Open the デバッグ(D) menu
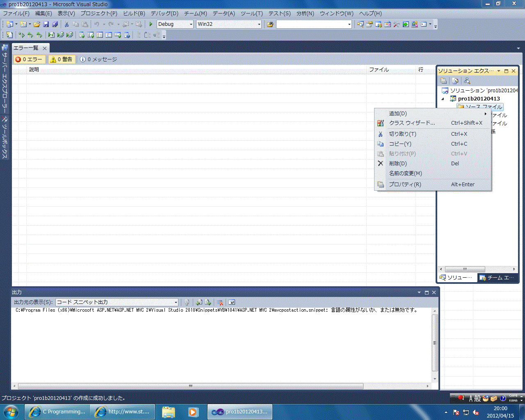This screenshot has height=420, width=525. (x=164, y=14)
